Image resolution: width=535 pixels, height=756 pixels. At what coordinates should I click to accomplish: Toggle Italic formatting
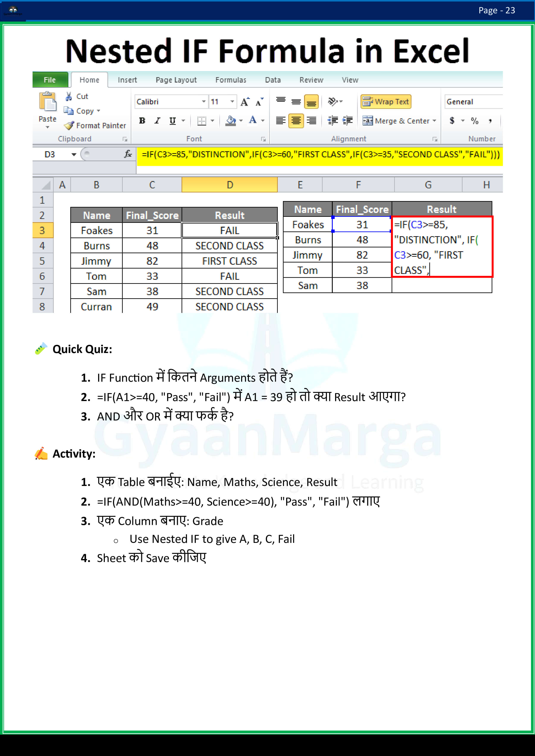(x=157, y=121)
